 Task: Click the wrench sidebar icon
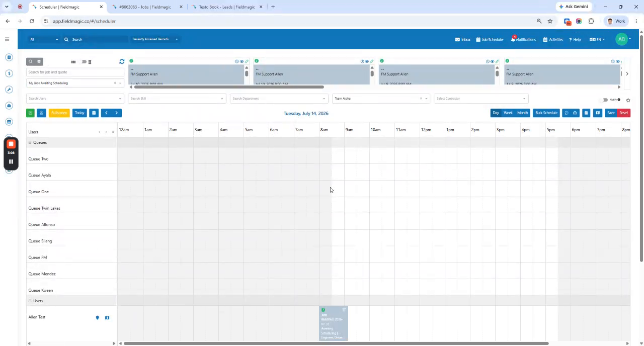(x=9, y=90)
